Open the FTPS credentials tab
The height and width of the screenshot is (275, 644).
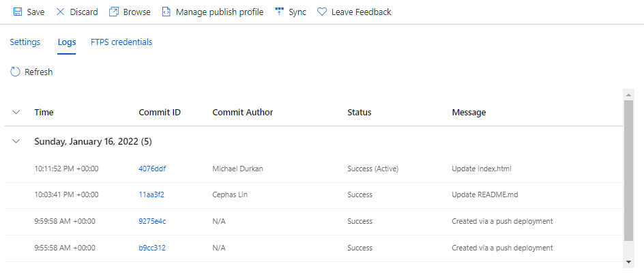(x=121, y=42)
